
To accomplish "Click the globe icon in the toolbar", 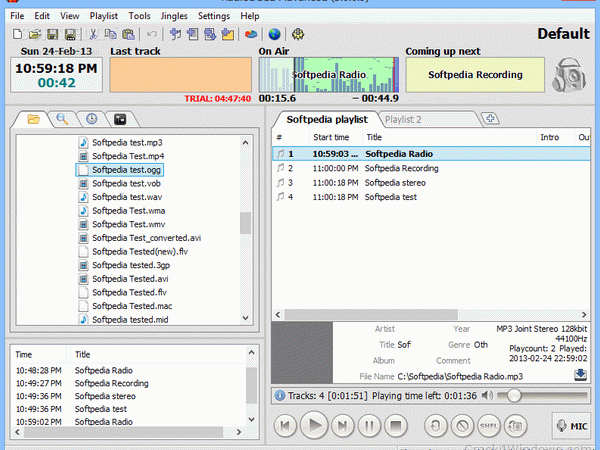I will point(274,34).
